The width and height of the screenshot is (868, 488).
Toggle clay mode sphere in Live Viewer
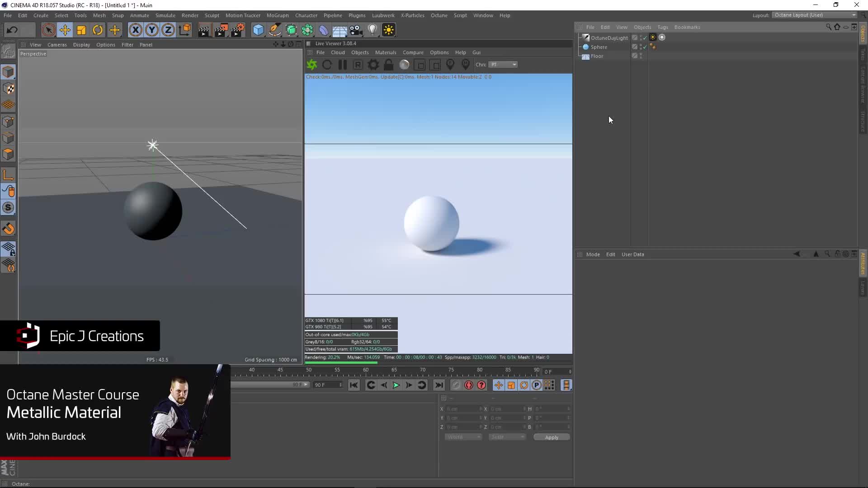pyautogui.click(x=404, y=65)
